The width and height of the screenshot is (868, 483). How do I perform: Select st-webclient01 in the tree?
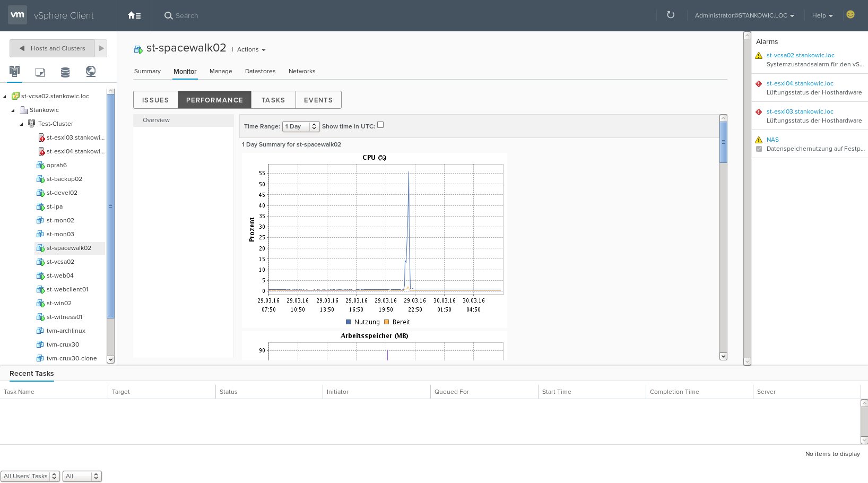click(x=67, y=289)
